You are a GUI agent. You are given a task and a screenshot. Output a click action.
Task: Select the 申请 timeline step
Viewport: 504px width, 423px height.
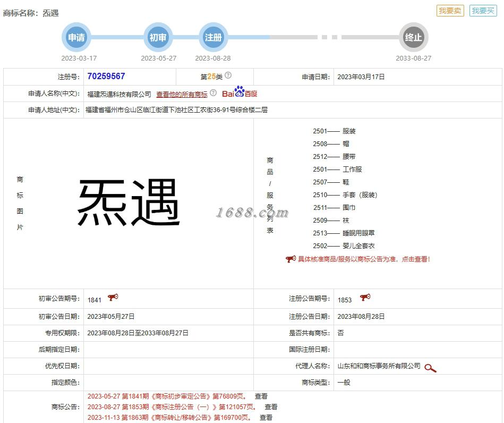click(x=76, y=37)
